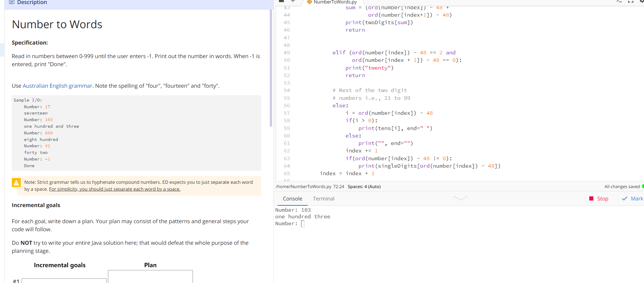Open the Australian English grammar link
The width and height of the screenshot is (644, 283).
pyautogui.click(x=57, y=86)
